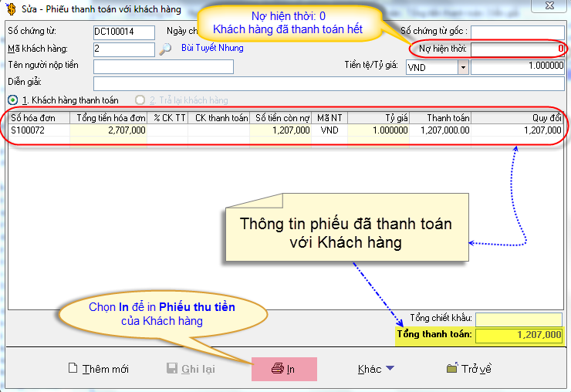
Task: Click the Tổng chiết khấu yellow field
Action: 519,319
